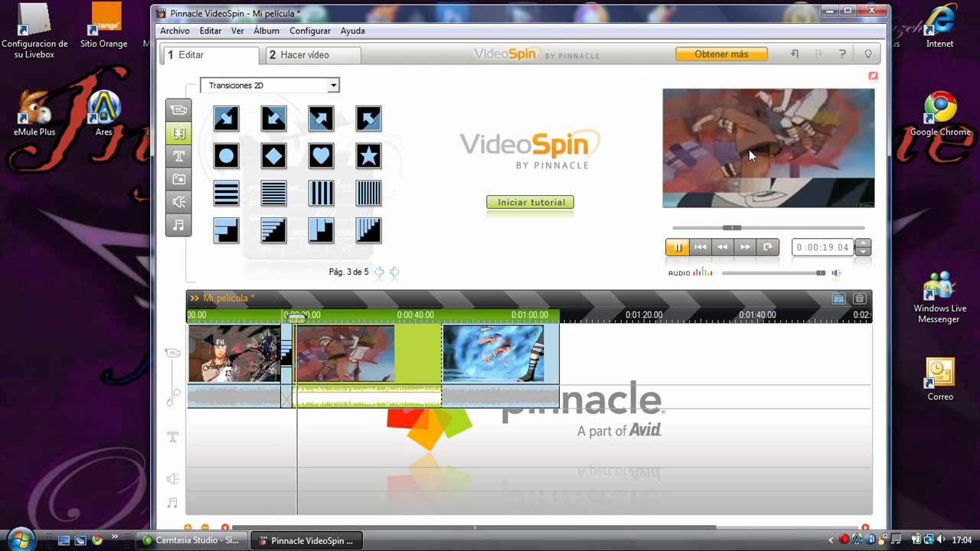Select the second staircase wipe transition
This screenshot has width=980, height=551.
point(273,230)
